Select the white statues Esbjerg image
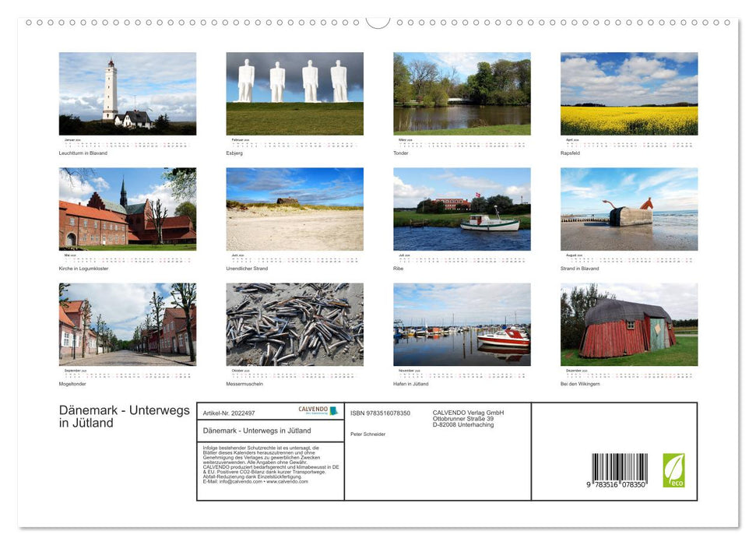The width and height of the screenshot is (756, 545). tap(295, 93)
